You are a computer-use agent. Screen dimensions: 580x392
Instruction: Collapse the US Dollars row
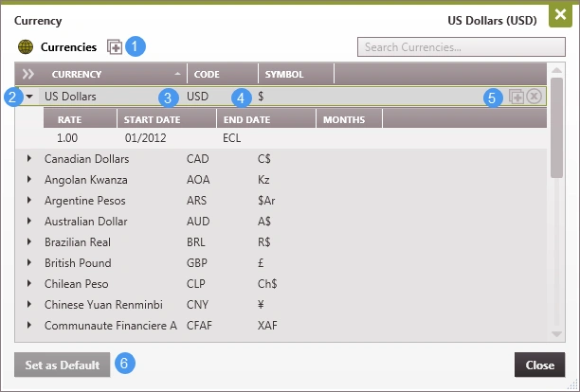pos(29,97)
